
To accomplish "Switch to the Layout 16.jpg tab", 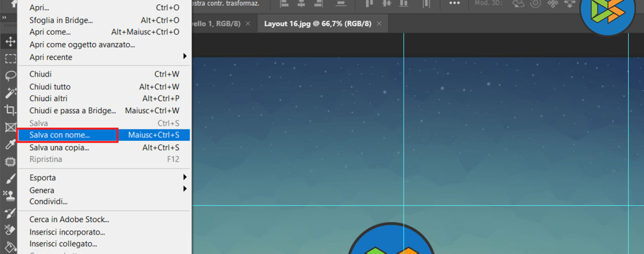I will (x=317, y=23).
